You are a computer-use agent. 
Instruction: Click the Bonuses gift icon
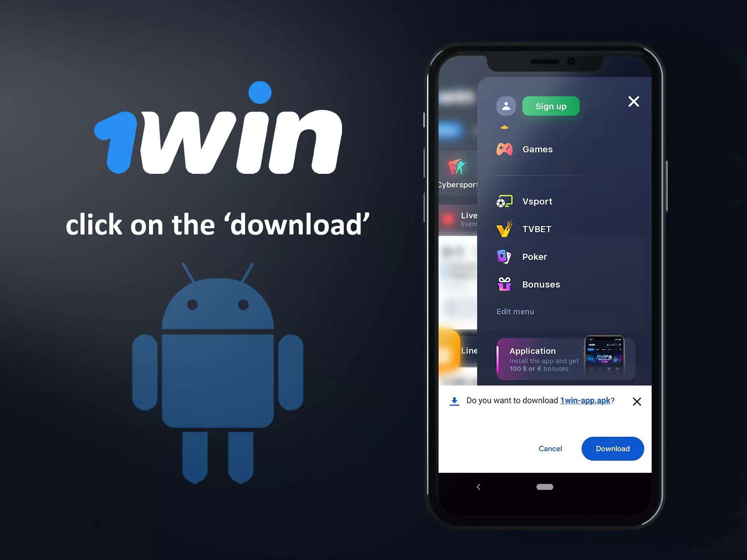click(504, 284)
